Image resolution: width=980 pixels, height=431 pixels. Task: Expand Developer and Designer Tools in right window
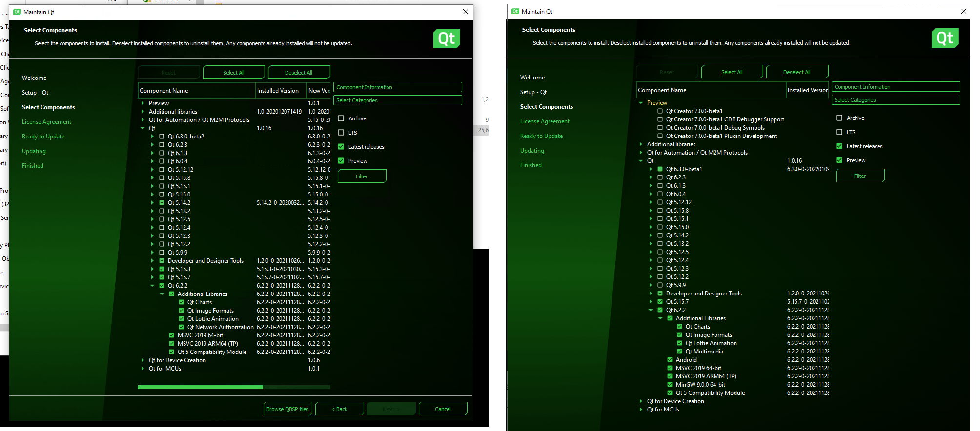pyautogui.click(x=651, y=294)
